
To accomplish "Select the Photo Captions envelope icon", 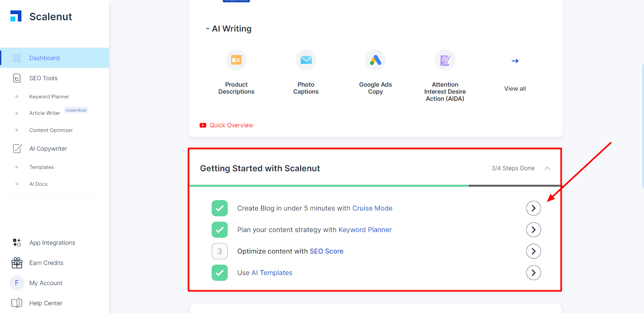I will click(x=306, y=60).
